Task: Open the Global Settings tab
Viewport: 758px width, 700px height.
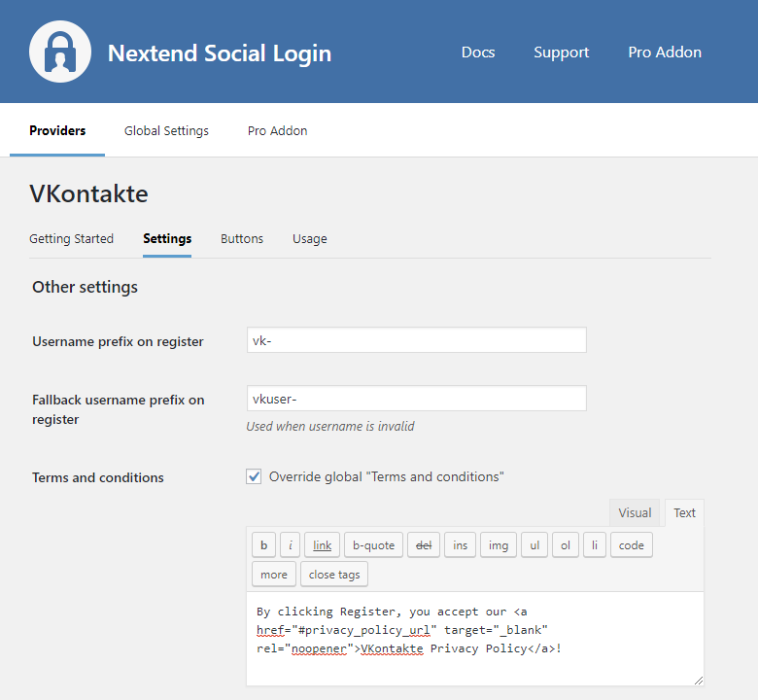Action: 166,130
